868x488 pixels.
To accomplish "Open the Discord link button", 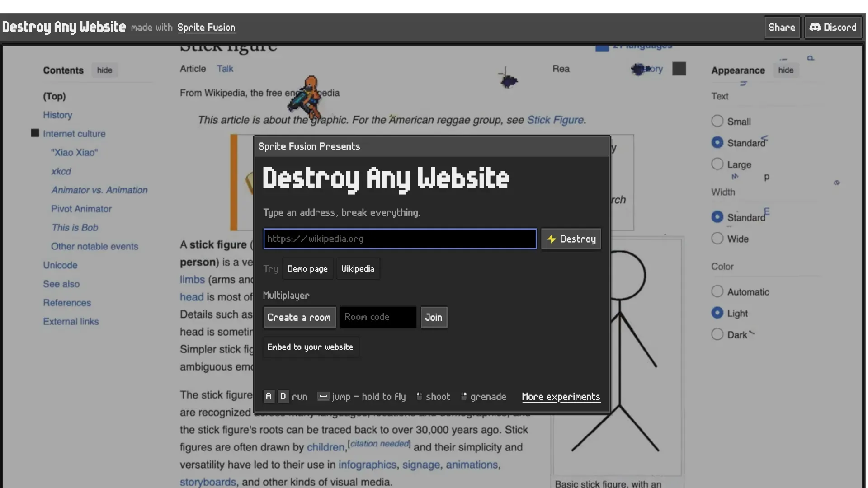I will tap(833, 27).
